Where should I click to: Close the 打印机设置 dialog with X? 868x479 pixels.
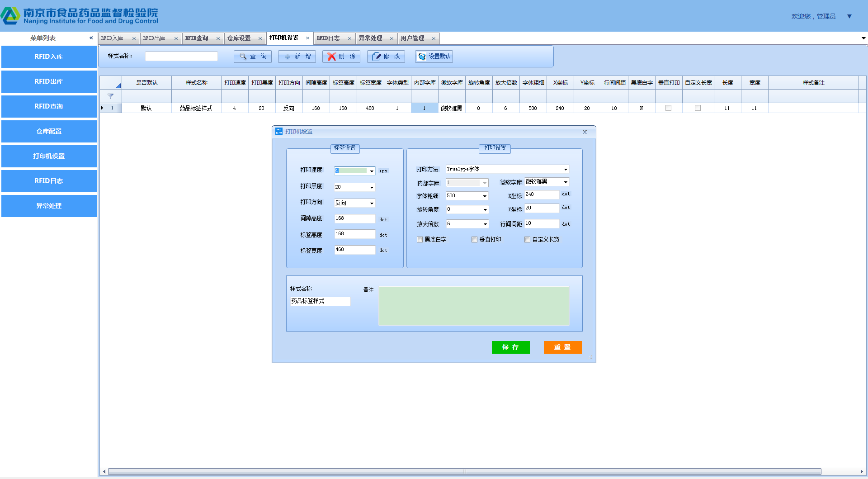click(585, 132)
